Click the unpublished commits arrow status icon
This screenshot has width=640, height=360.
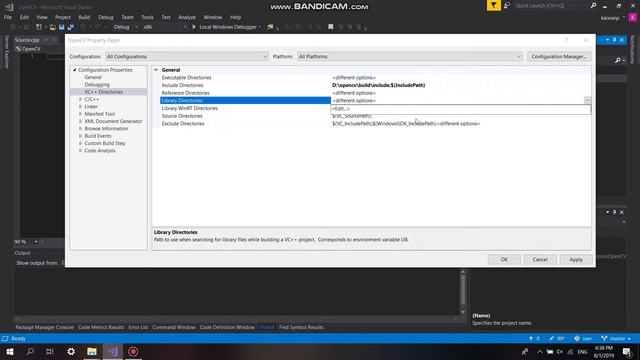(x=534, y=338)
